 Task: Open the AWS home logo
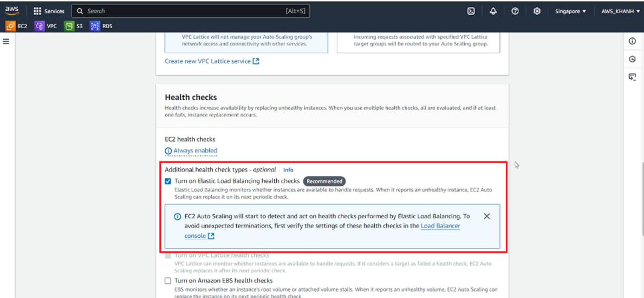pyautogui.click(x=12, y=11)
